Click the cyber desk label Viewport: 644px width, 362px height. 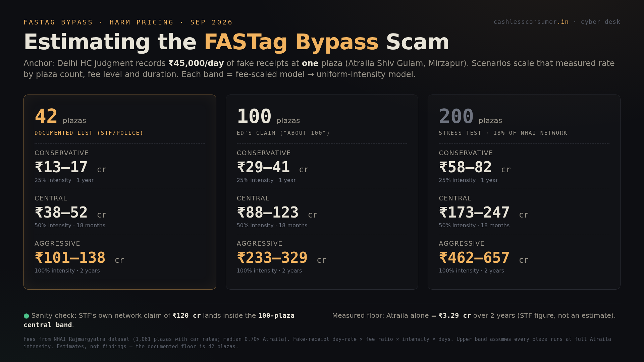tap(600, 22)
